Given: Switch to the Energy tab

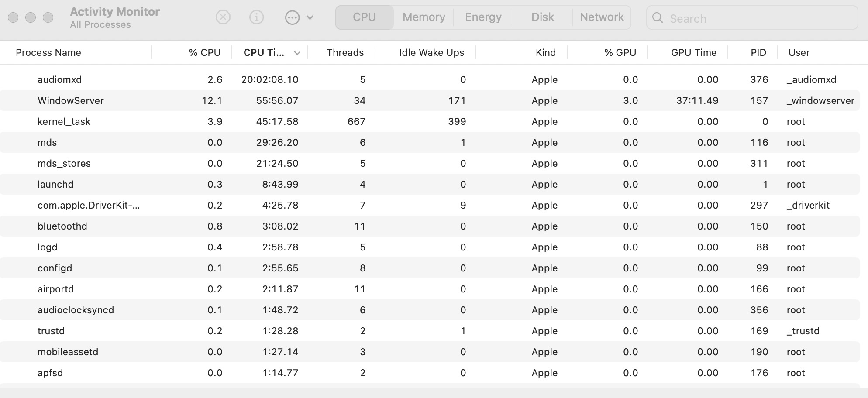Looking at the screenshot, I should 483,17.
